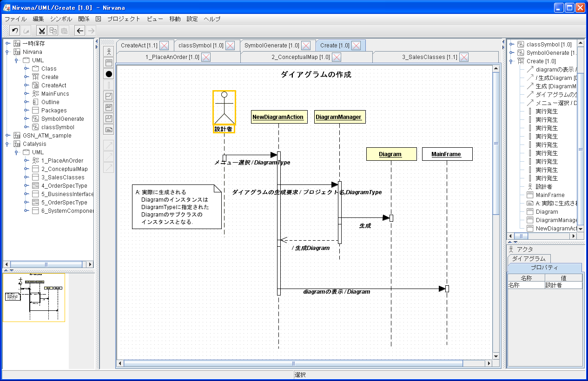The width and height of the screenshot is (588, 381).
Task: Click the diagram overview thumbnail
Action: pos(34,297)
